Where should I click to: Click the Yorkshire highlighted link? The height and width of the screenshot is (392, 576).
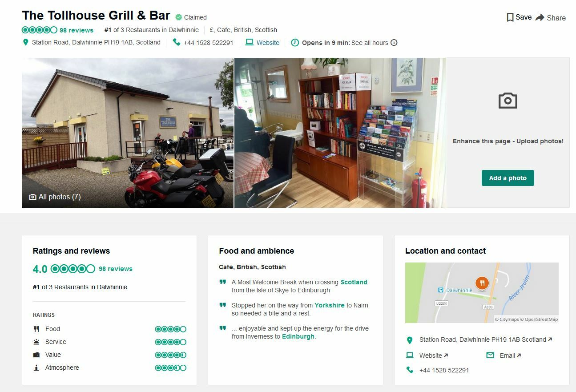(x=330, y=305)
